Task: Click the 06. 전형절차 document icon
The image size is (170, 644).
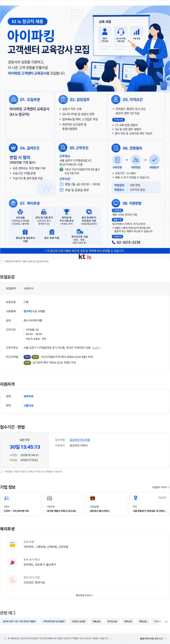Action: click(x=116, y=148)
